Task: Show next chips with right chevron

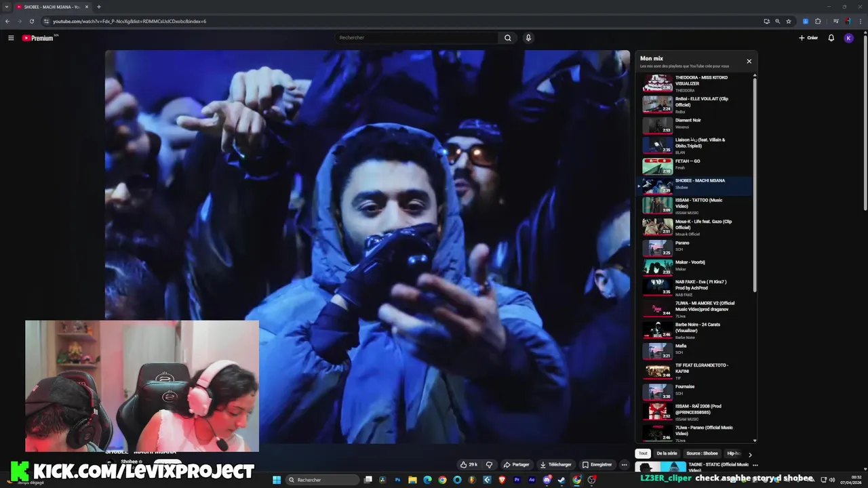Action: [x=750, y=454]
